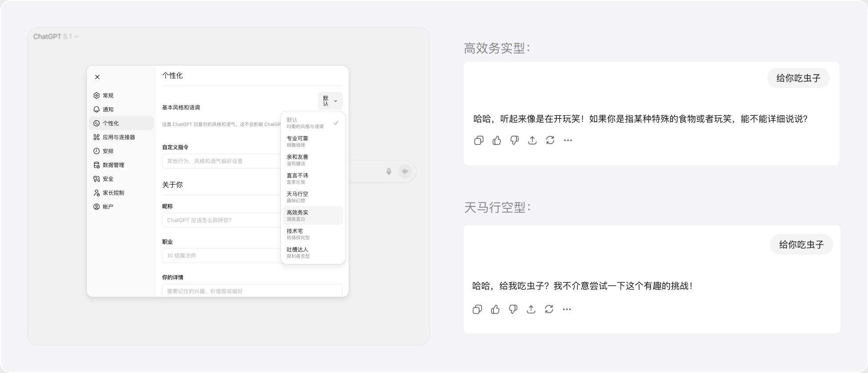The width and height of the screenshot is (868, 373).
Task: Select the 个性化 sidebar item
Action: 121,123
